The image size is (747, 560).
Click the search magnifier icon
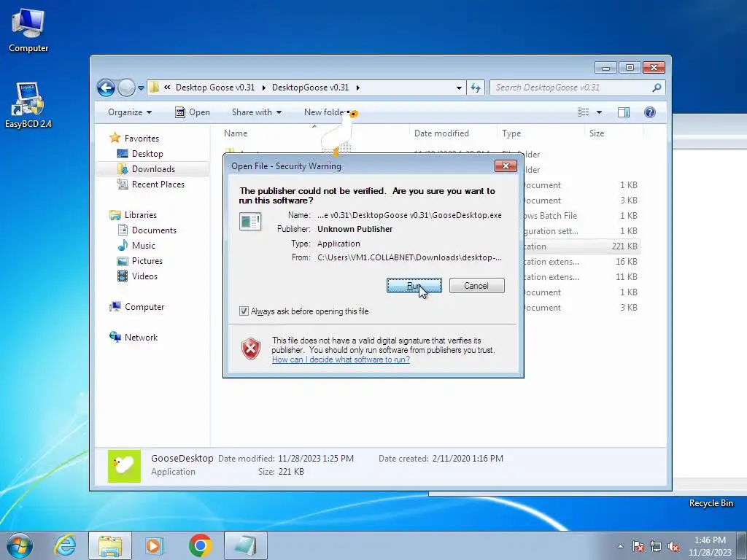pyautogui.click(x=657, y=87)
